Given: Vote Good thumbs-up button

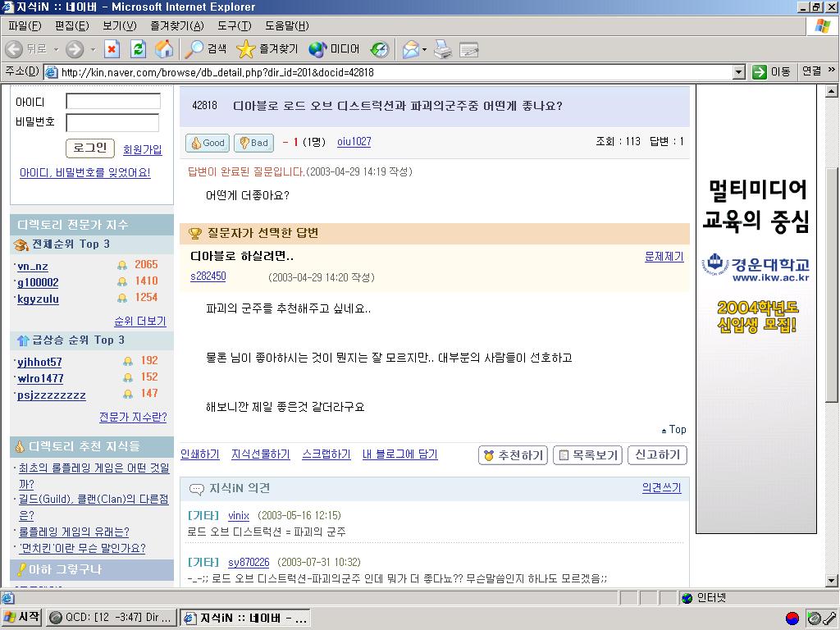Looking at the screenshot, I should coord(208,143).
